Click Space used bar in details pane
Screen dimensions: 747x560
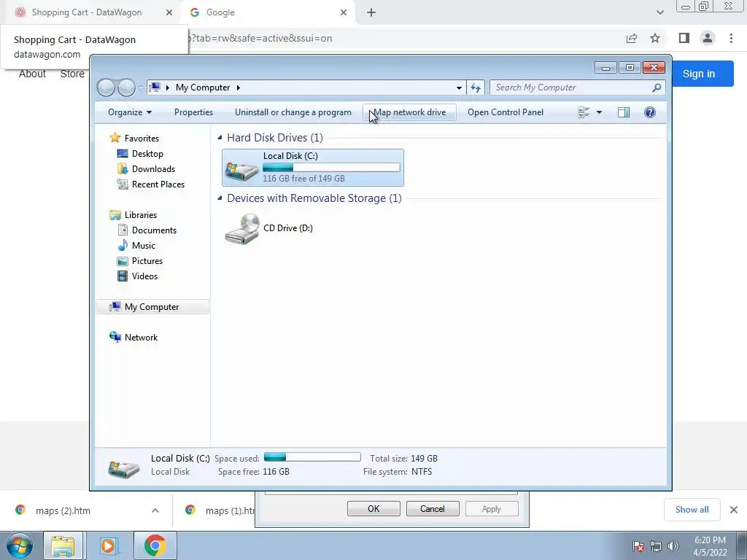[x=312, y=457]
